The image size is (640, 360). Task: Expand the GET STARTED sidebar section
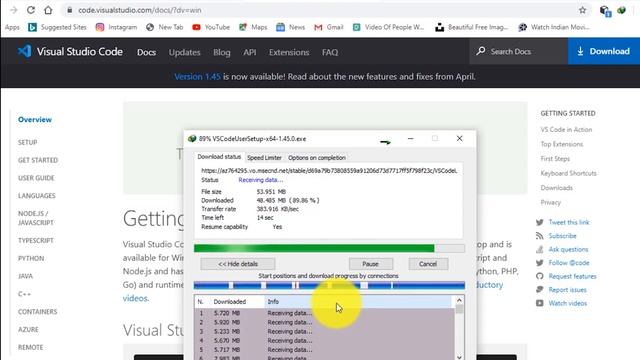tap(38, 160)
